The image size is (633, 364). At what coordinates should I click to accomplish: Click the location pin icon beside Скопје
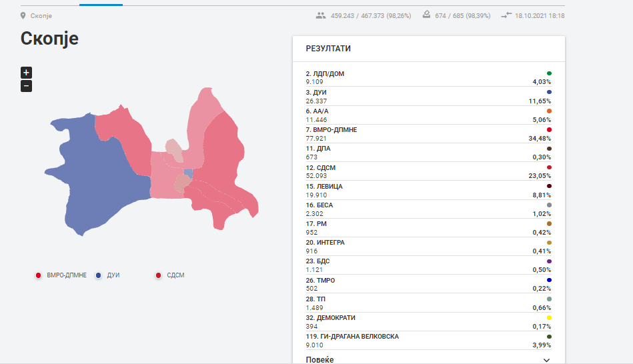coord(23,15)
